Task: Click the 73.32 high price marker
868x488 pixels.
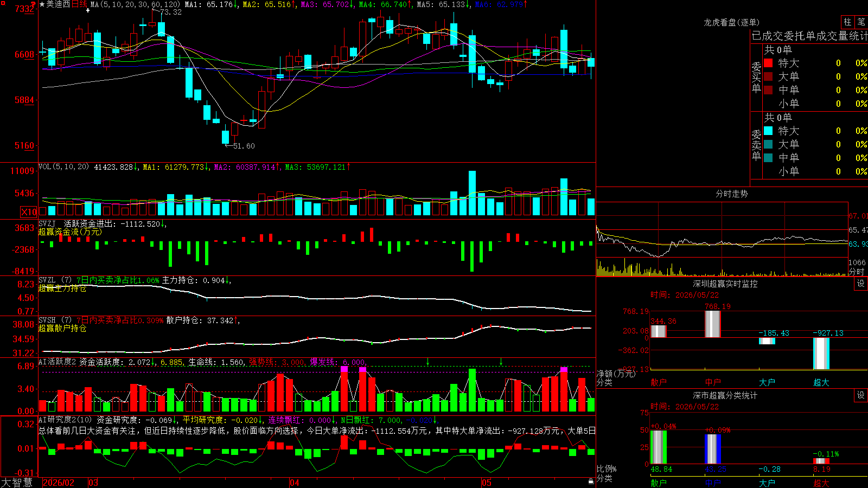Action: coord(171,12)
